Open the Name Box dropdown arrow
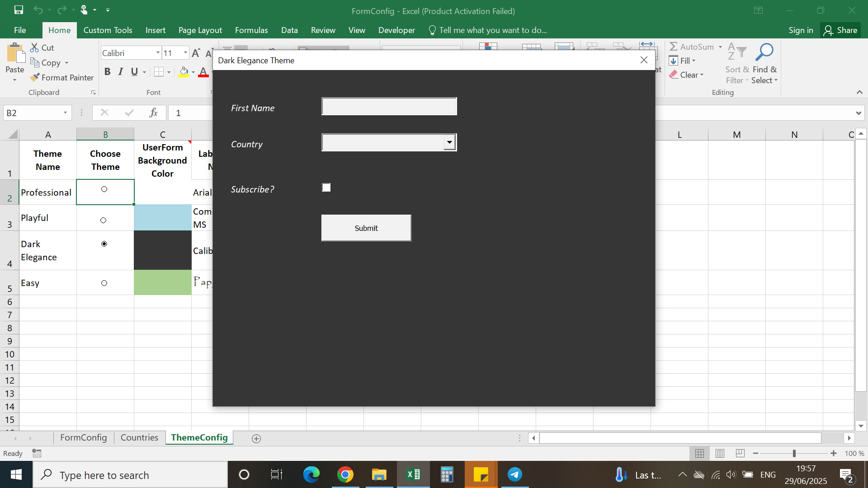This screenshot has width=868, height=488. 65,113
